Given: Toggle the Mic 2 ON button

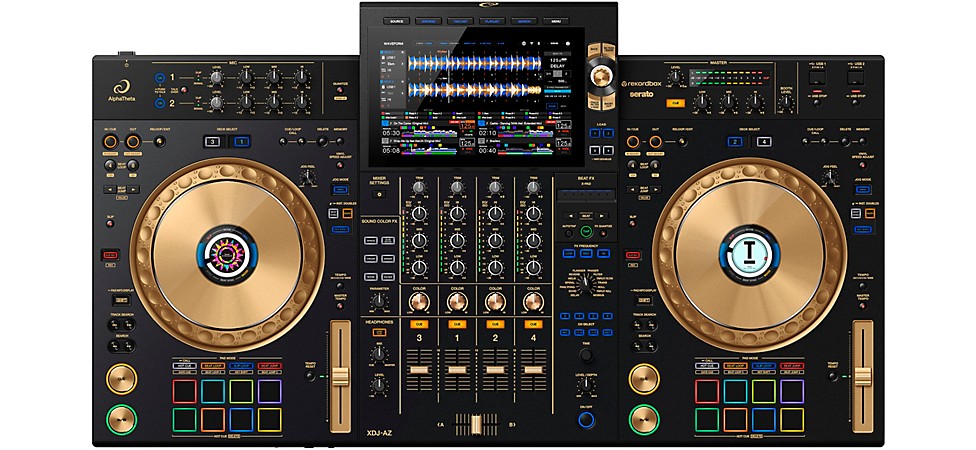Looking at the screenshot, I should (x=160, y=103).
